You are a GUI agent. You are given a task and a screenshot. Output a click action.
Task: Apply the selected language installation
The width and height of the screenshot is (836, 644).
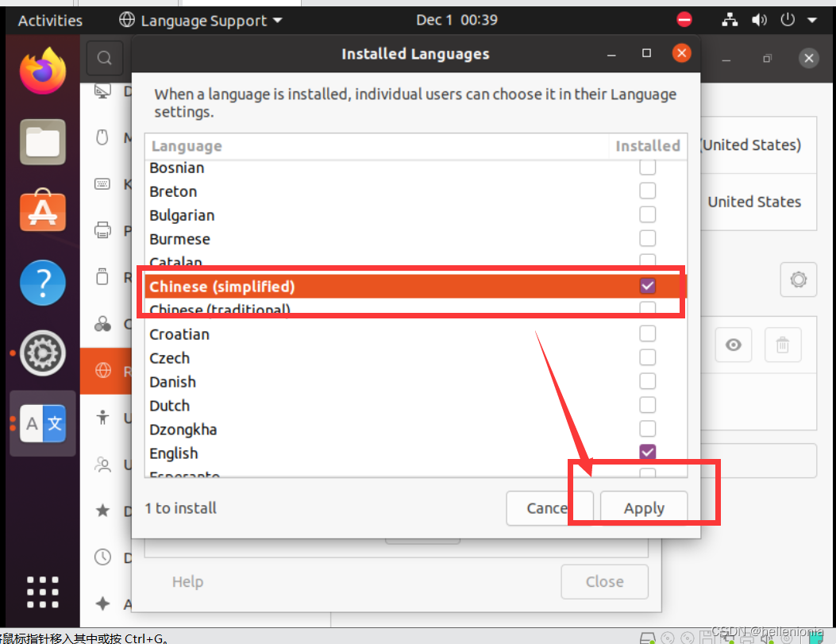pyautogui.click(x=644, y=508)
